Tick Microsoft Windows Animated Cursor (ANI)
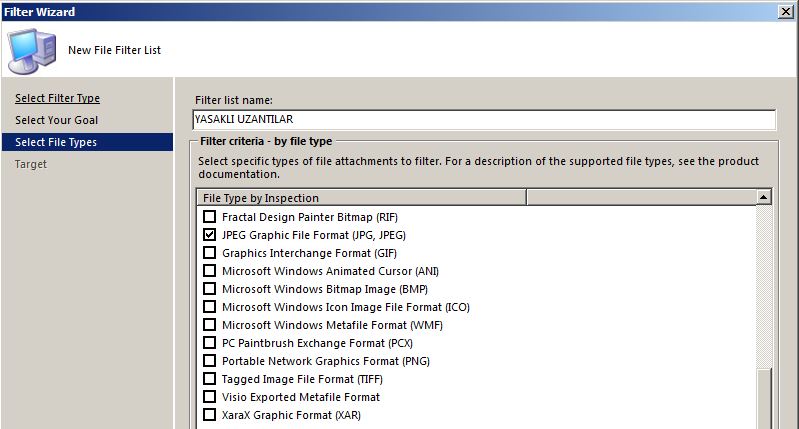799x429 pixels. pos(210,271)
